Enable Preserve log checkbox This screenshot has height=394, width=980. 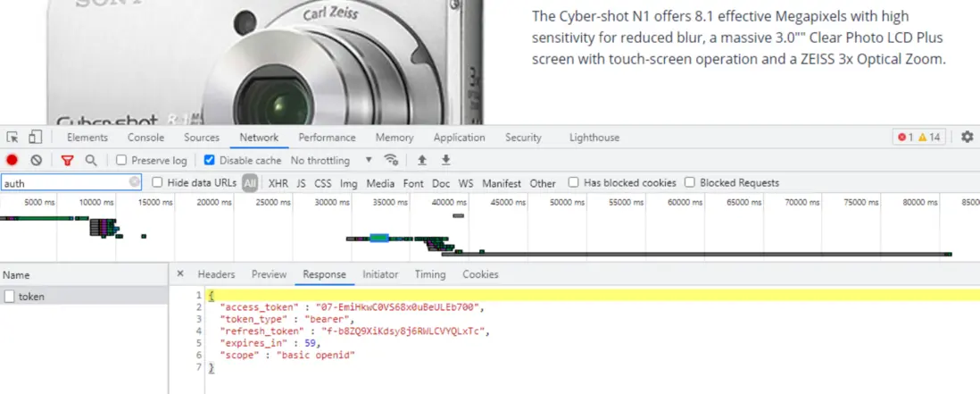click(121, 160)
